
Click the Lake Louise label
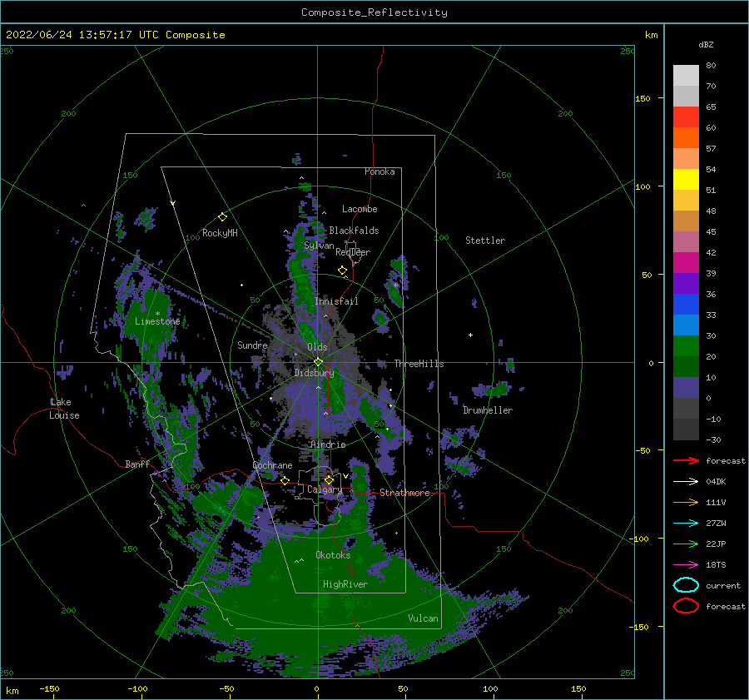tap(64, 409)
